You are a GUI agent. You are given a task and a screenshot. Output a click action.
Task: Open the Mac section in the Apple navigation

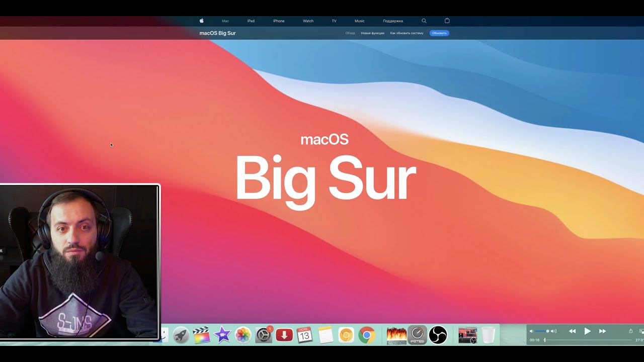click(225, 21)
